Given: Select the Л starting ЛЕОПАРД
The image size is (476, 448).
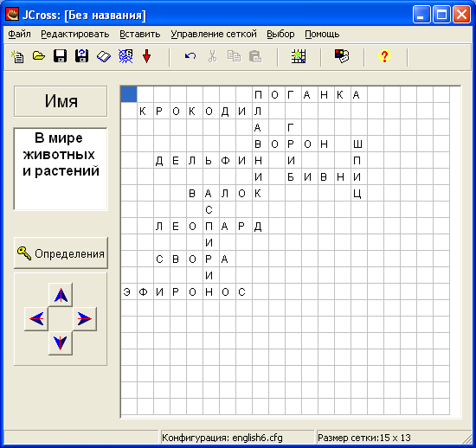Looking at the screenshot, I should [x=162, y=226].
